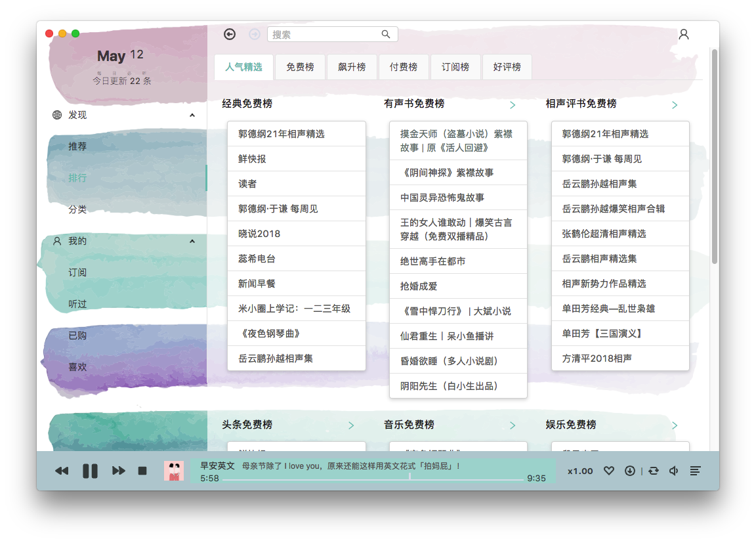Open 阴阳先生（白小生出品） item
Screen dimensions: 756x543
pyautogui.click(x=458, y=386)
